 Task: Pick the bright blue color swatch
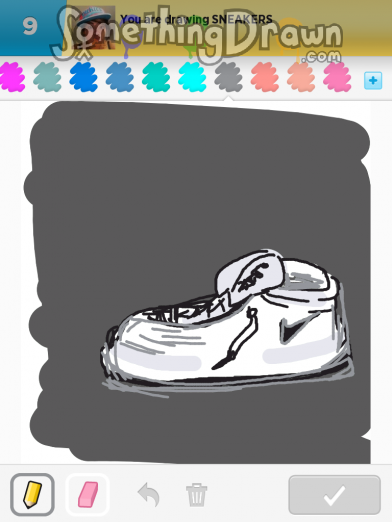pyautogui.click(x=83, y=77)
